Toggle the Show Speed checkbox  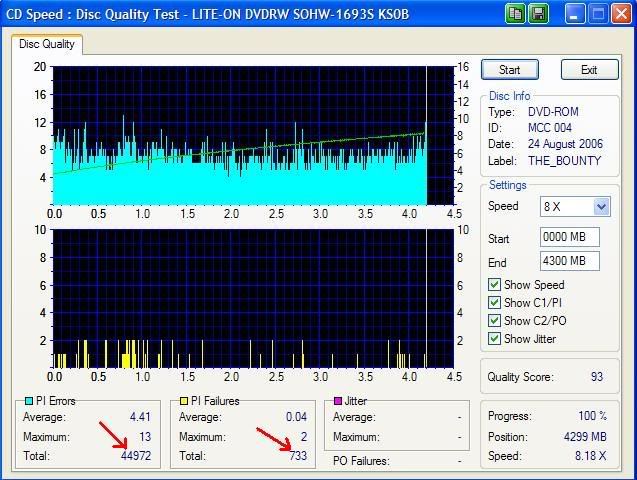pyautogui.click(x=494, y=285)
